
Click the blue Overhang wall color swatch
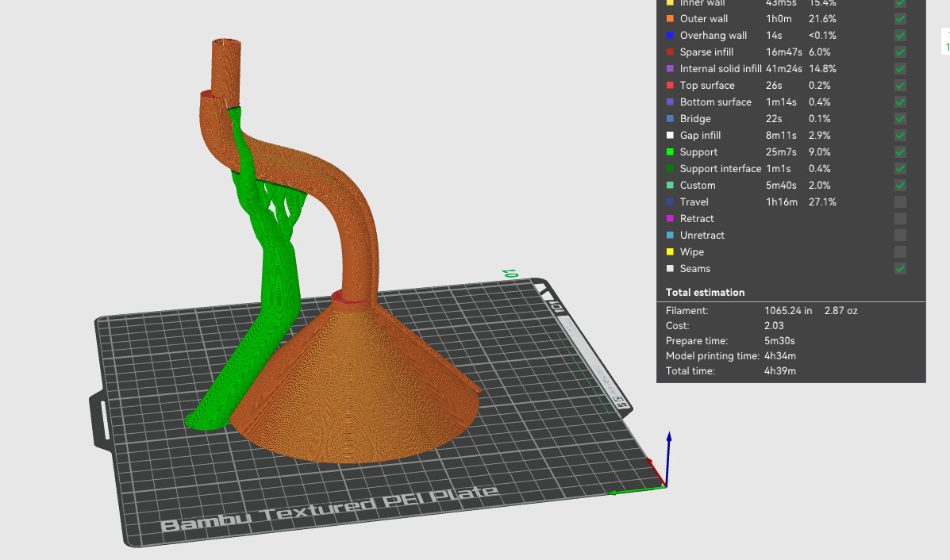point(670,36)
